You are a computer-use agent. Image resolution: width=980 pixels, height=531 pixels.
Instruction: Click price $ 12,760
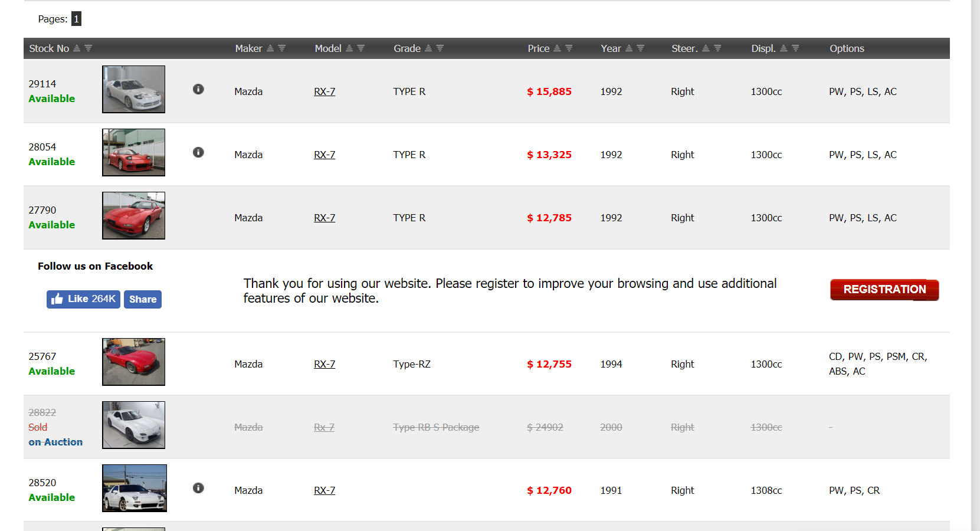549,490
